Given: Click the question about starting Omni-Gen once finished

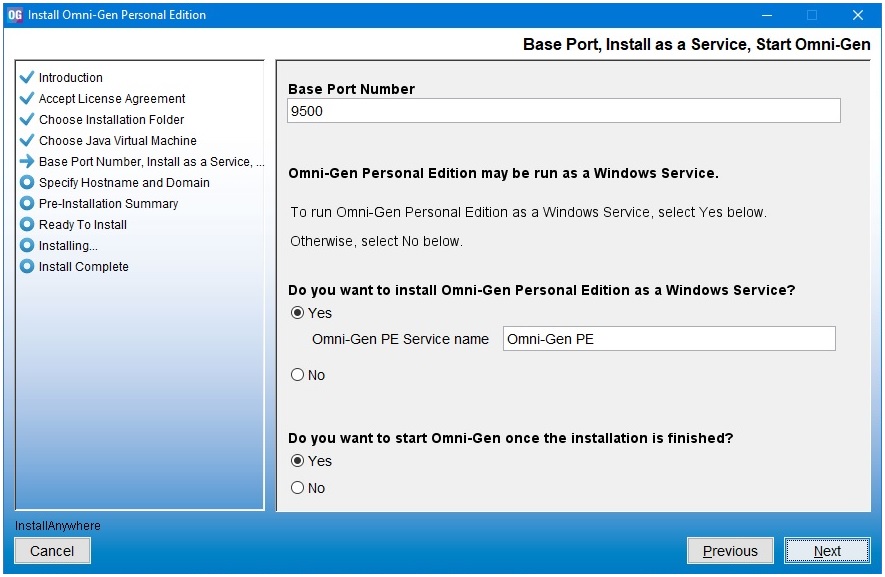Looking at the screenshot, I should pyautogui.click(x=510, y=438).
